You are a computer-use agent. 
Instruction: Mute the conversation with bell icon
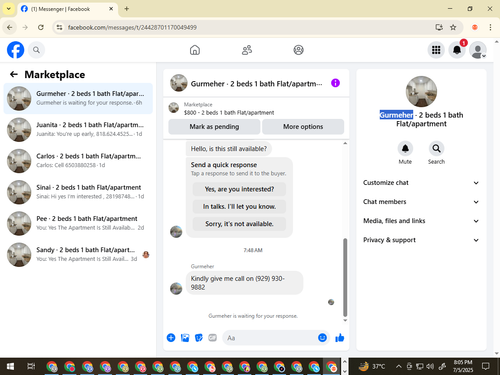coord(405,149)
